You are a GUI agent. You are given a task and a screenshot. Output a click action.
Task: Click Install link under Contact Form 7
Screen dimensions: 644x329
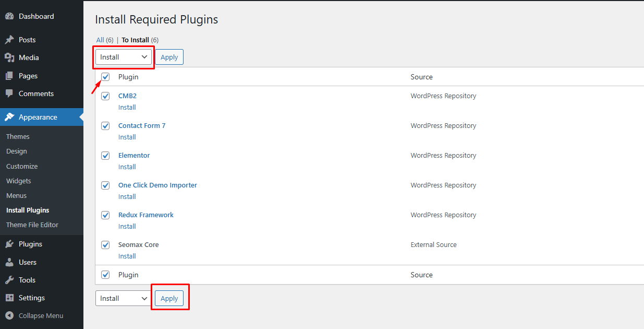pyautogui.click(x=127, y=137)
